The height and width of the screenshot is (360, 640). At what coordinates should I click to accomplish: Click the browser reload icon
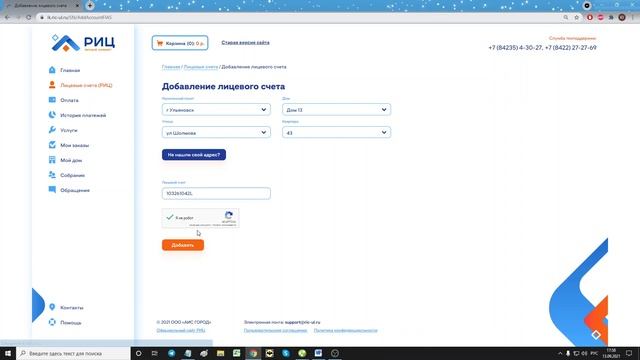click(29, 18)
